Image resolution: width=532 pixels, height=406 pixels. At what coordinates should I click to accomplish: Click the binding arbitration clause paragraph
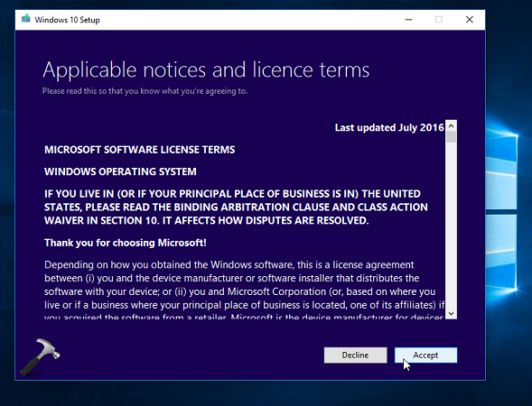236,208
